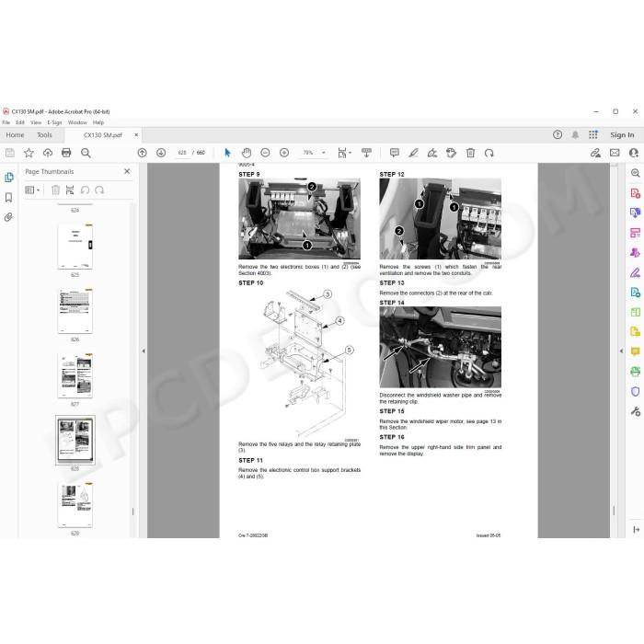Click the Zoom Out minus icon

pos(265,153)
